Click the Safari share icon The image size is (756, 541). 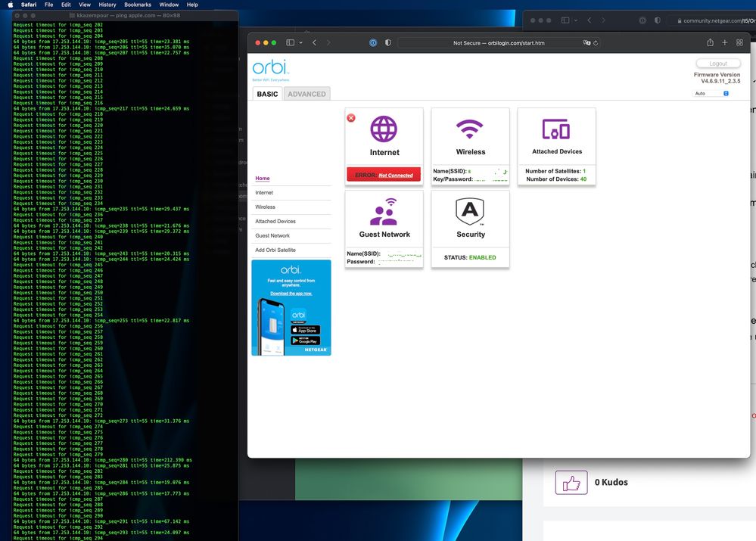(710, 43)
